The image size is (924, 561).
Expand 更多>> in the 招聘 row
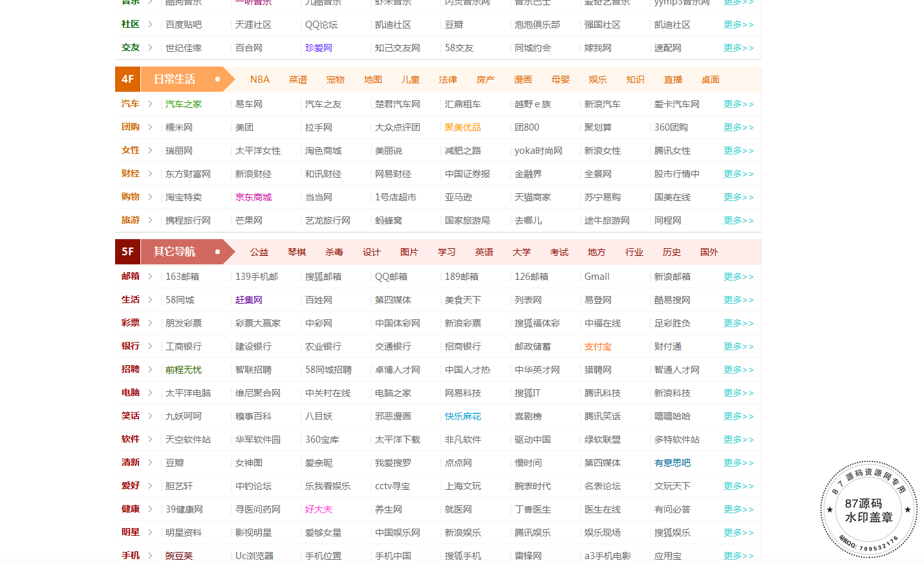point(738,370)
